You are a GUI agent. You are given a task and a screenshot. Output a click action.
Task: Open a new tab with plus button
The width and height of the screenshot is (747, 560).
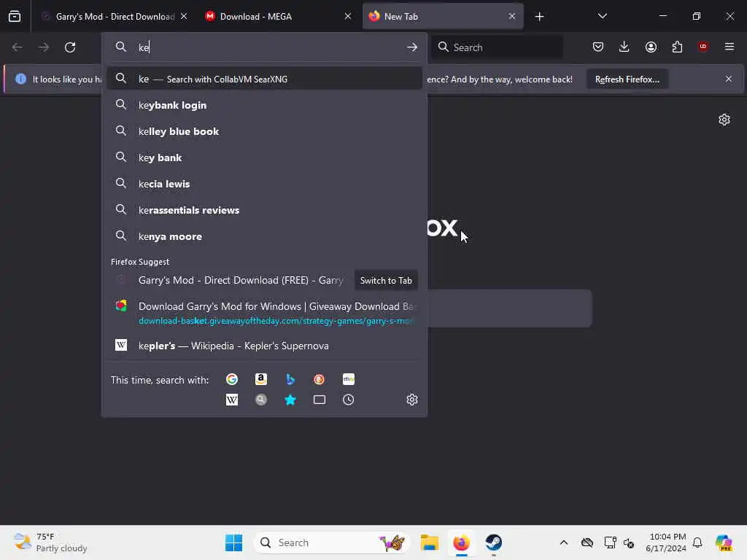point(539,17)
